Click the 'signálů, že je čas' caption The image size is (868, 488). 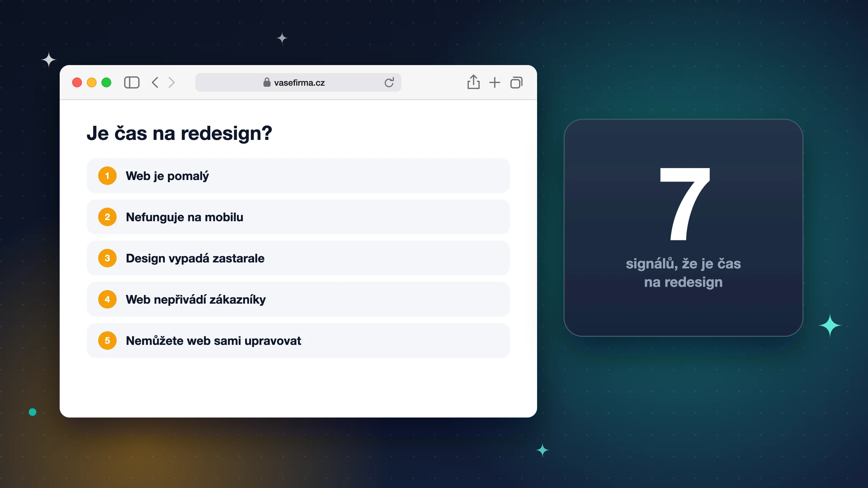683,264
